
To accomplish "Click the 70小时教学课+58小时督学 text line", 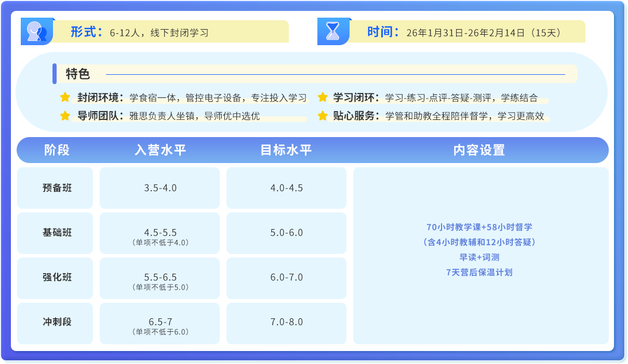I will point(479,227).
